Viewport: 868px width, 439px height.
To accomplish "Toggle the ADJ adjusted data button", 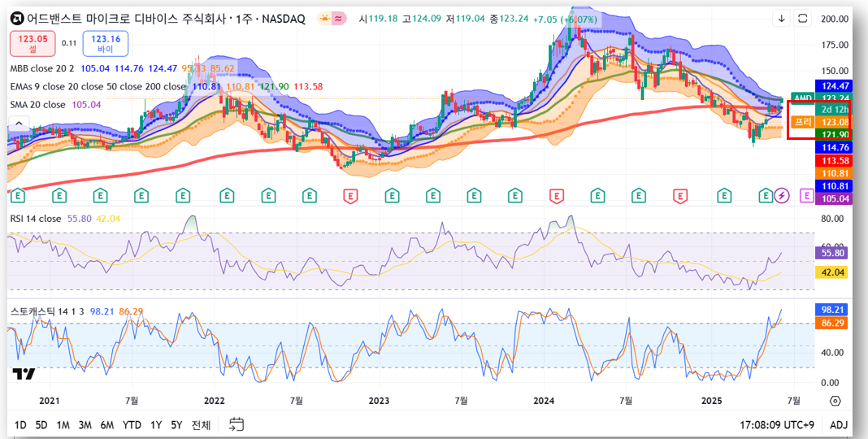I will point(839,425).
